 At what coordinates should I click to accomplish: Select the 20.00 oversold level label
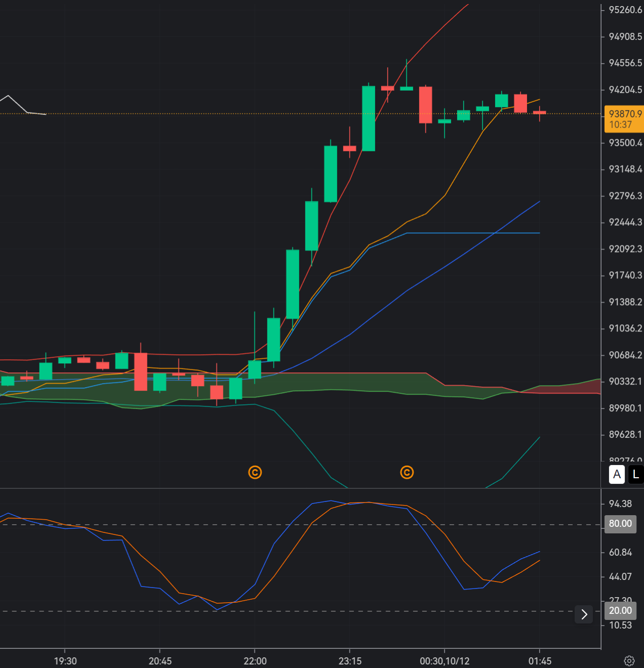point(620,611)
